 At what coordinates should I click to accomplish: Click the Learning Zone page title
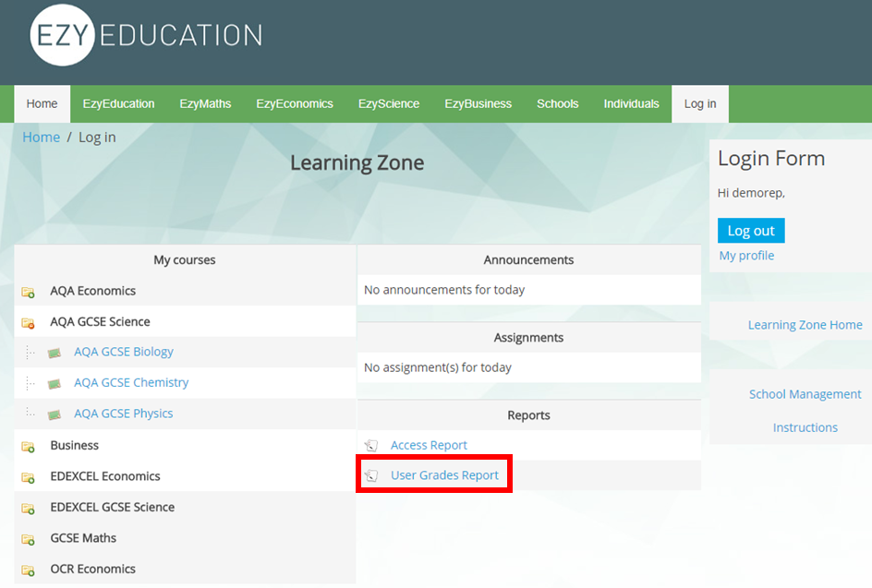pyautogui.click(x=357, y=162)
